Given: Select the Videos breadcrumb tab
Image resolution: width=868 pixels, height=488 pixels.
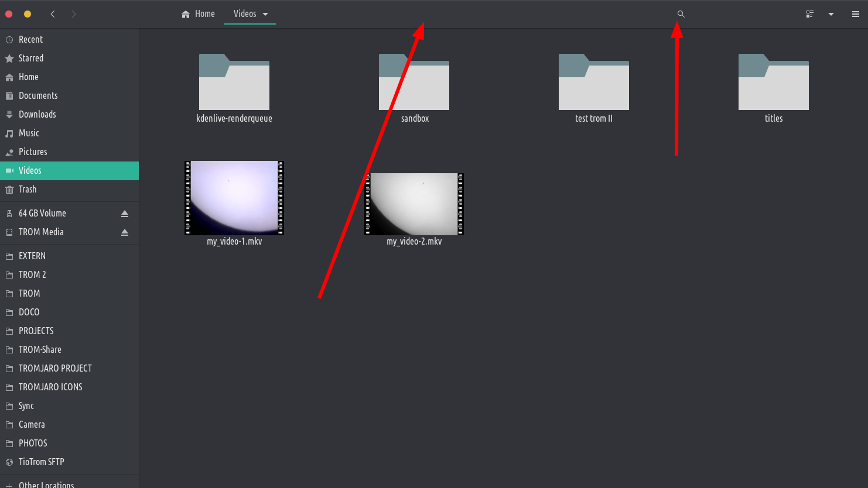Looking at the screenshot, I should click(x=244, y=13).
